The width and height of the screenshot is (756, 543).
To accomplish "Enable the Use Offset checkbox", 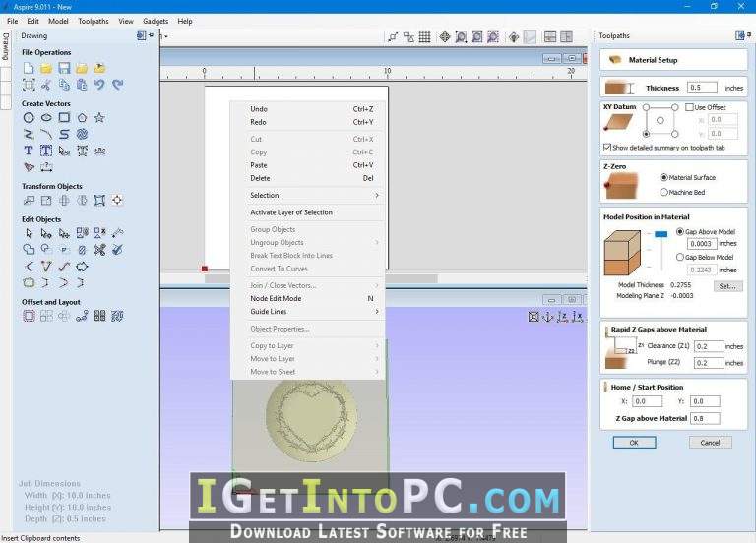I will click(689, 107).
